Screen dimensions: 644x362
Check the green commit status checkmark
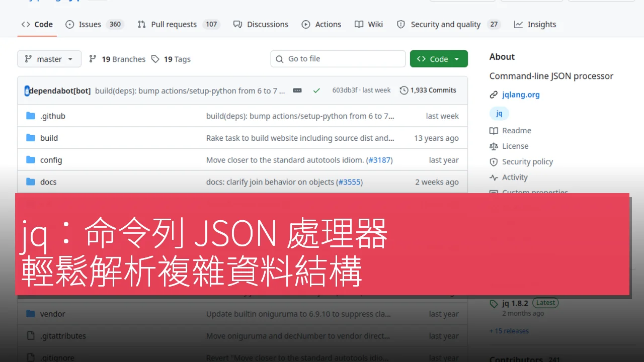[316, 90]
